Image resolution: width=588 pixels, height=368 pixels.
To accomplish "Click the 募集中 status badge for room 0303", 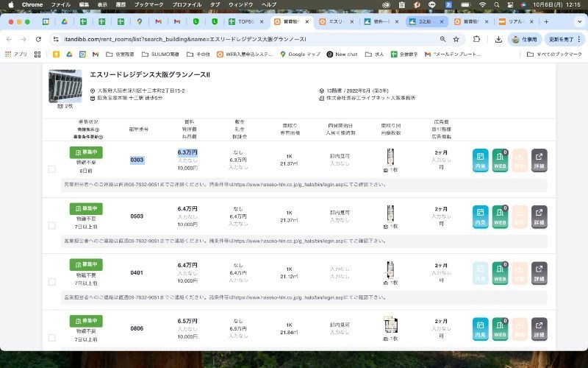I will 86,152.
